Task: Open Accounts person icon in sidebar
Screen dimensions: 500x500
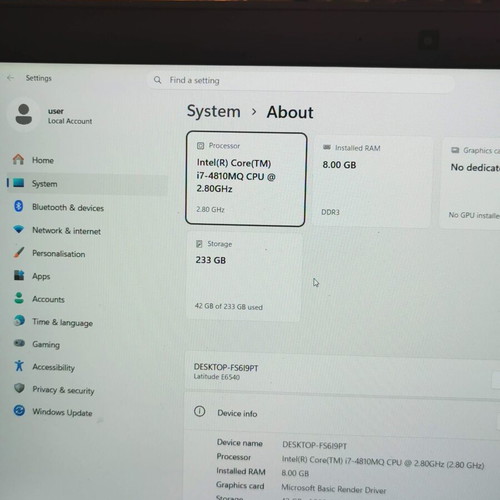Action: click(19, 298)
